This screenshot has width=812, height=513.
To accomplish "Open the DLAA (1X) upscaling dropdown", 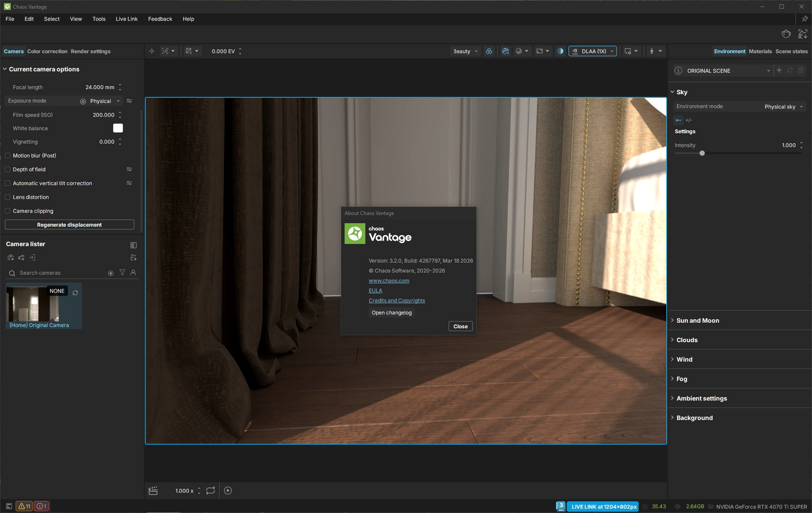I will 593,51.
